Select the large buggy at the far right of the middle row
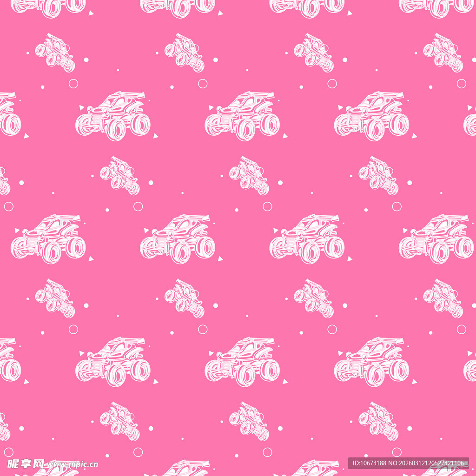Screen dimensions: 476x476 point(436,239)
